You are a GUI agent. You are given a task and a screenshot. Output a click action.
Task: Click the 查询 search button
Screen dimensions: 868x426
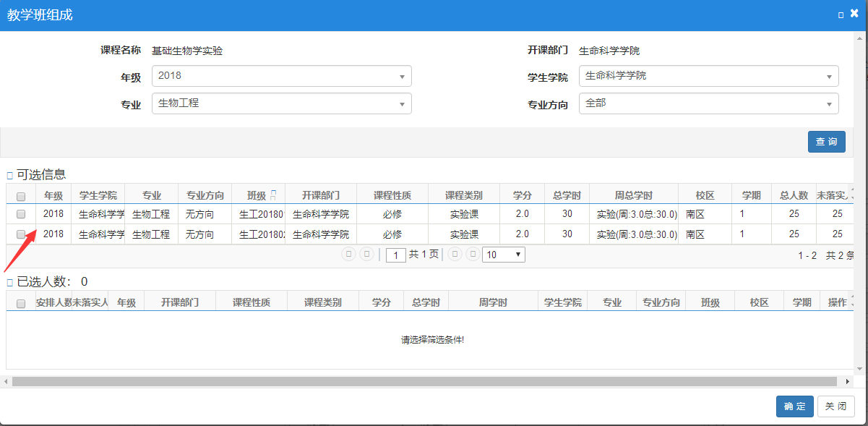click(826, 142)
